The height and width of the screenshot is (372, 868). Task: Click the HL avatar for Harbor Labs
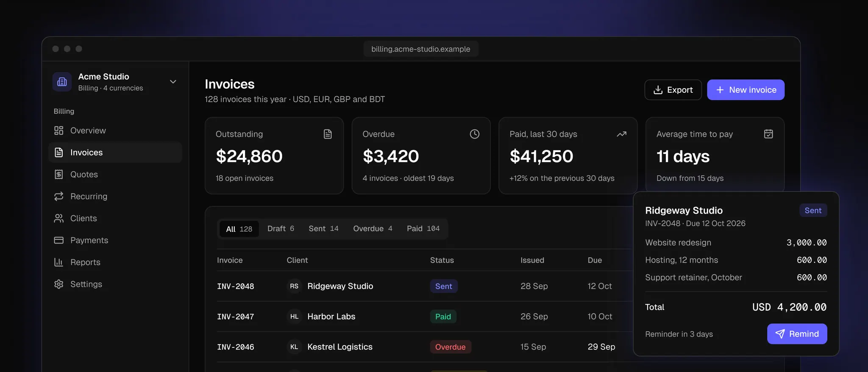pyautogui.click(x=294, y=316)
